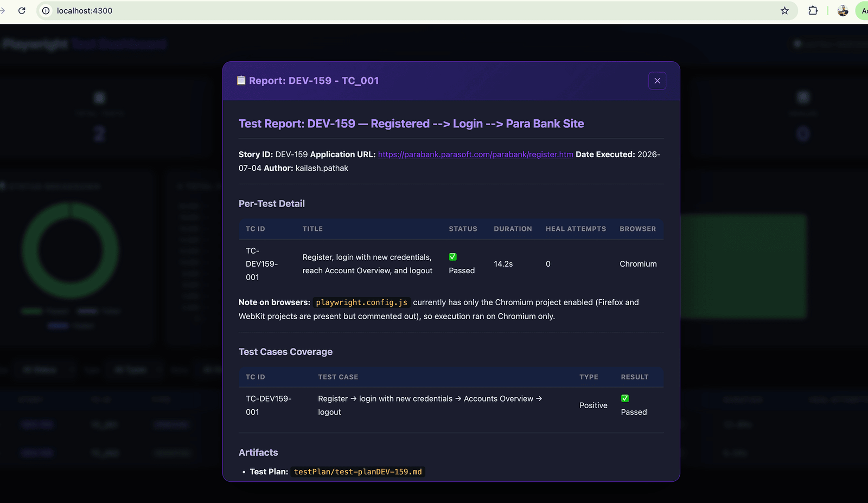Screen dimensions: 868x503
Task: Select the 'Report: DEV-159 - TC_001' title
Action: coord(314,81)
